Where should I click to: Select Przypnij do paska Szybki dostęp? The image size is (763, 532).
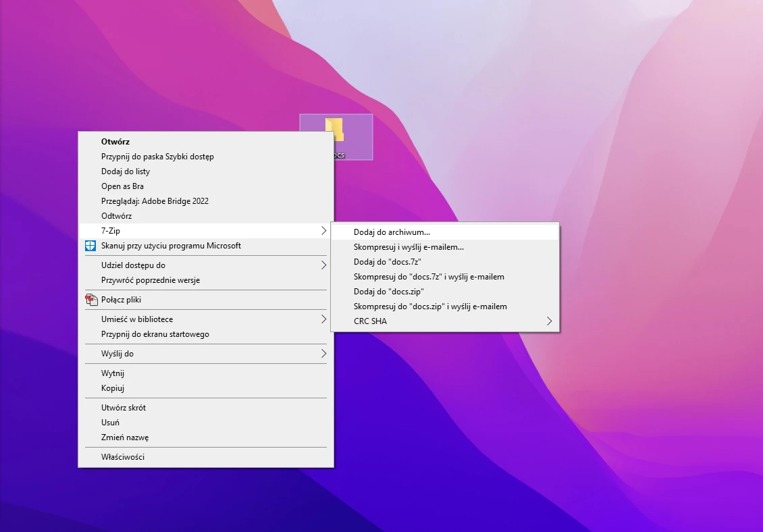[x=157, y=157]
